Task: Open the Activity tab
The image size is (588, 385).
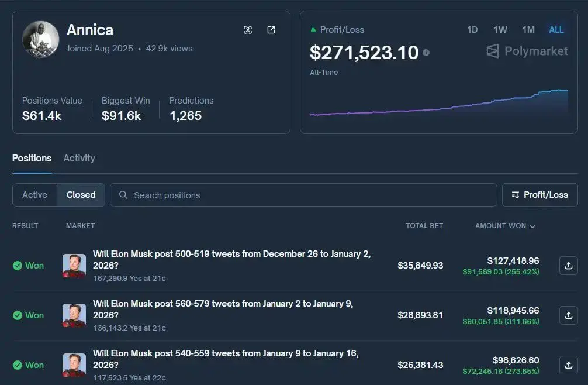Action: 79,159
